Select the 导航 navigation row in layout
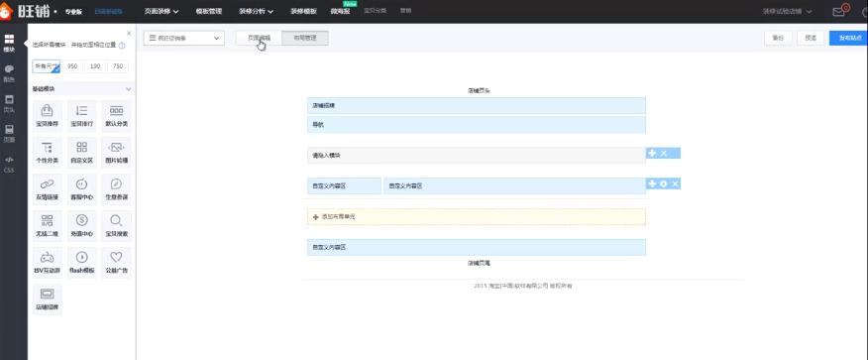 tap(476, 125)
